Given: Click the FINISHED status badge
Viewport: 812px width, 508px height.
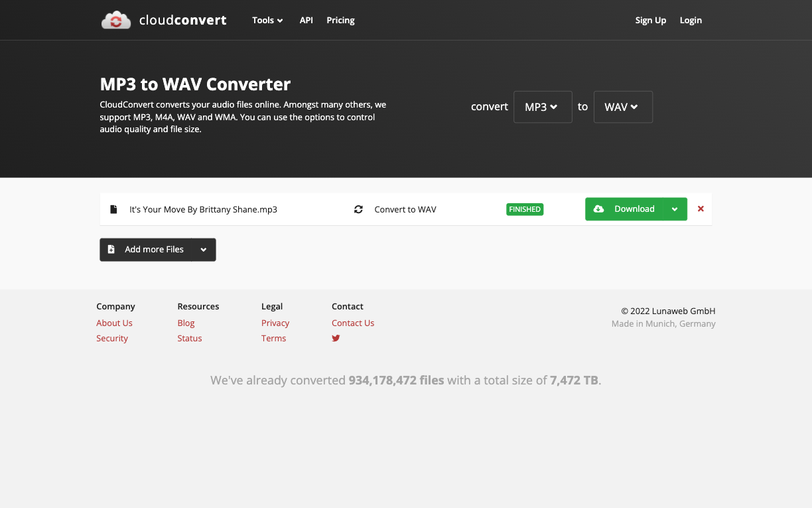Looking at the screenshot, I should pyautogui.click(x=525, y=209).
